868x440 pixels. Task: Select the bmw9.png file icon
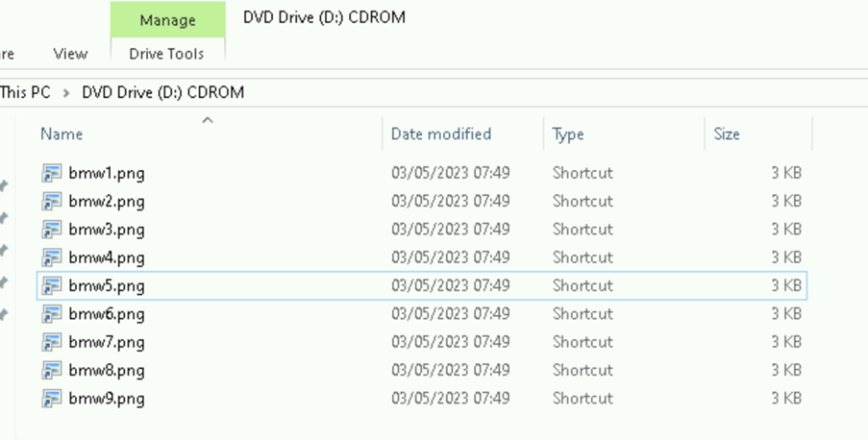pyautogui.click(x=52, y=398)
